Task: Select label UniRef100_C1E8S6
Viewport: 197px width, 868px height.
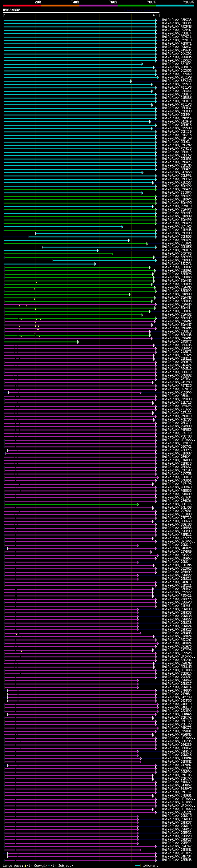Action: pos(177,98)
